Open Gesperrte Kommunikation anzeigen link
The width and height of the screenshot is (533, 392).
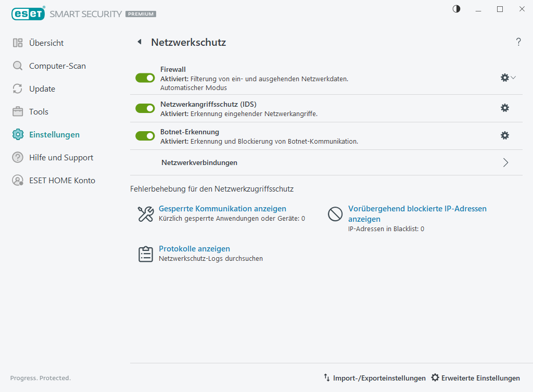pyautogui.click(x=222, y=209)
